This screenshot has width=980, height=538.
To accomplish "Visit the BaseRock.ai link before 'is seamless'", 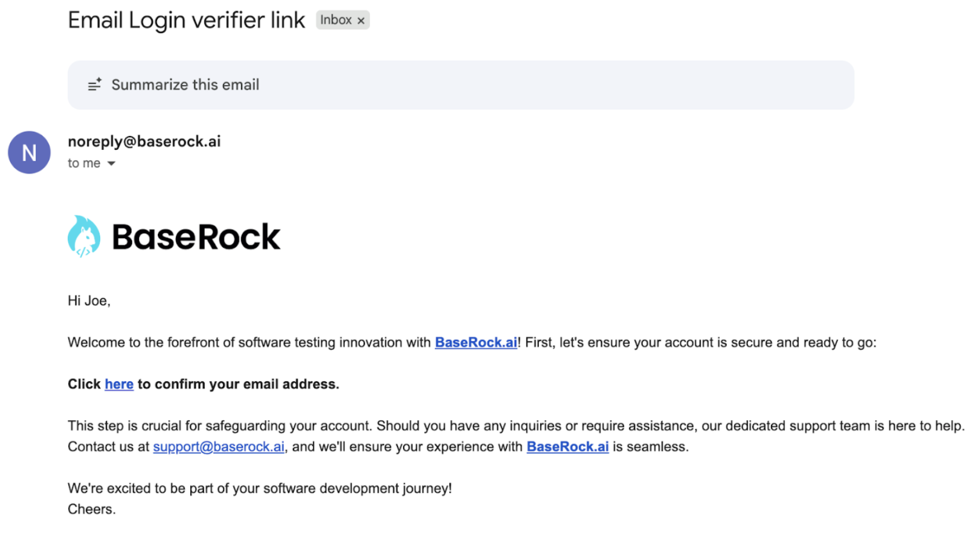I will (x=567, y=447).
